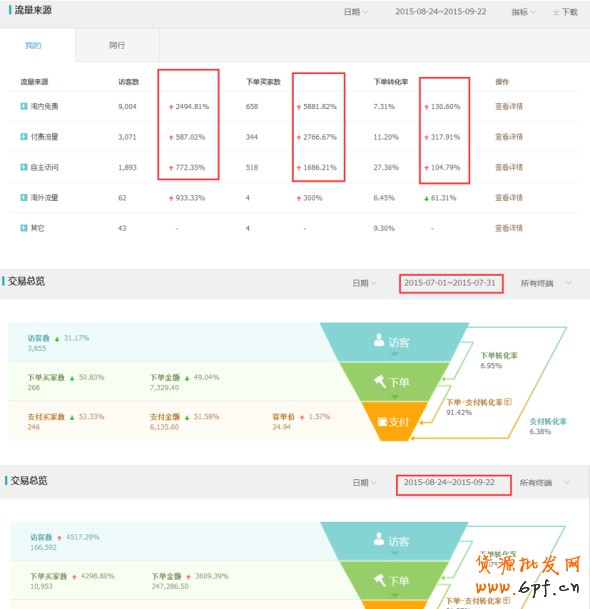Expand the 自主访问 row icon

pyautogui.click(x=24, y=167)
